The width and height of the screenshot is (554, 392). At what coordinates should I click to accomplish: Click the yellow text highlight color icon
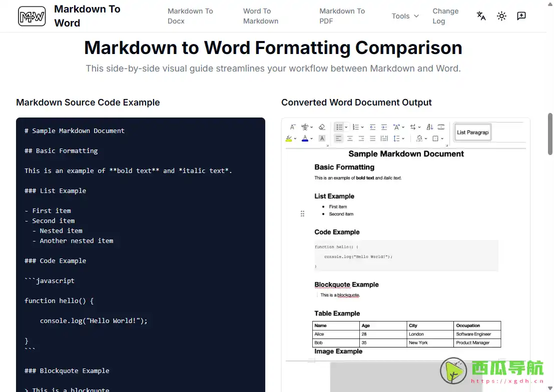[289, 138]
